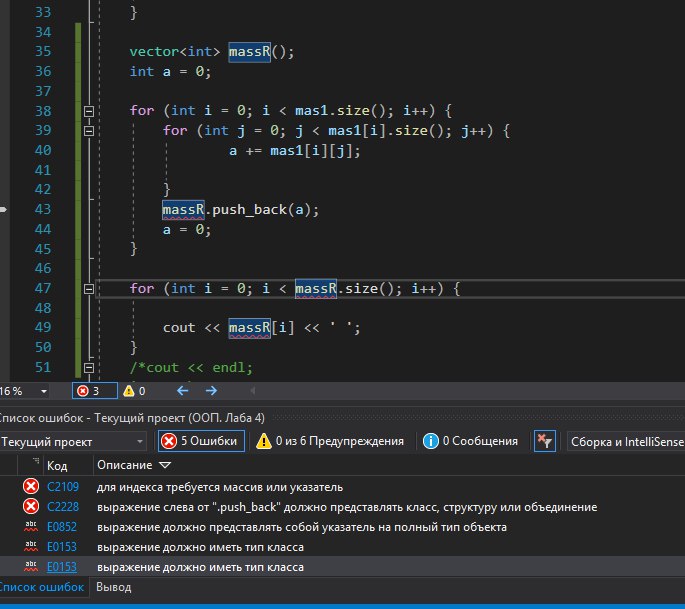Screen dimensions: 685x609
Task: Navigate to next issue with right arrow
Action: pyautogui.click(x=211, y=391)
